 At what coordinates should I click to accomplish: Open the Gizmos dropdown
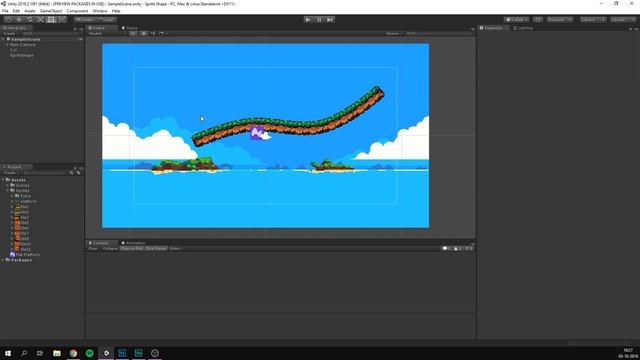(394, 33)
